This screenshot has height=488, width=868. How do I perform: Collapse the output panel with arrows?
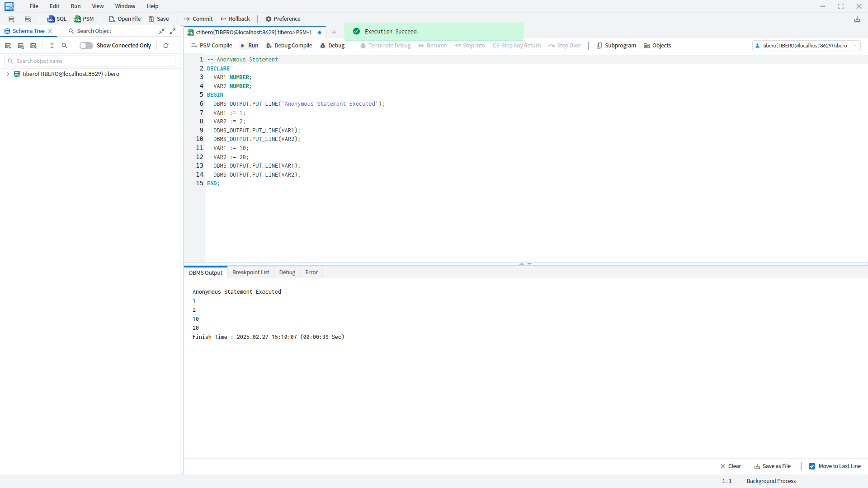pos(529,264)
